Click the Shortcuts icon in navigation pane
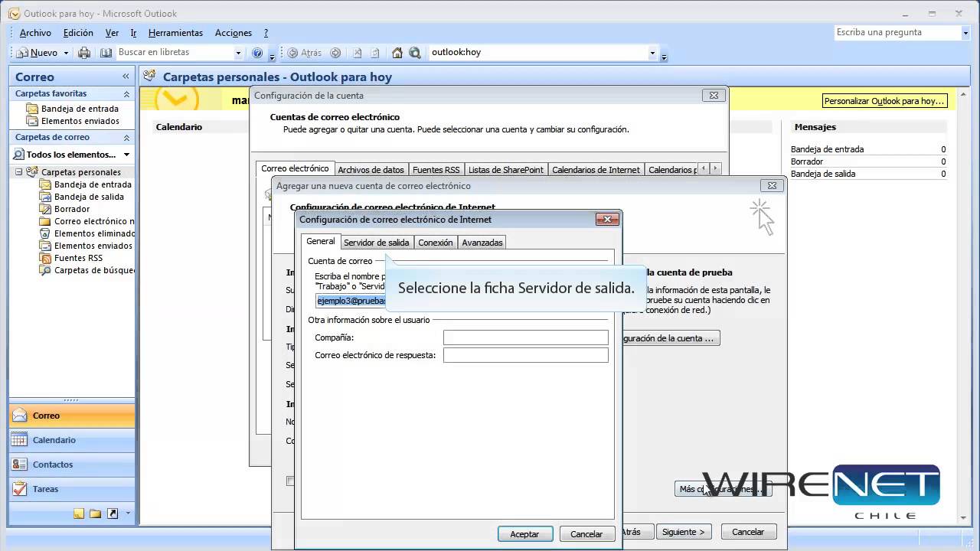This screenshot has height=551, width=980. coord(113,514)
